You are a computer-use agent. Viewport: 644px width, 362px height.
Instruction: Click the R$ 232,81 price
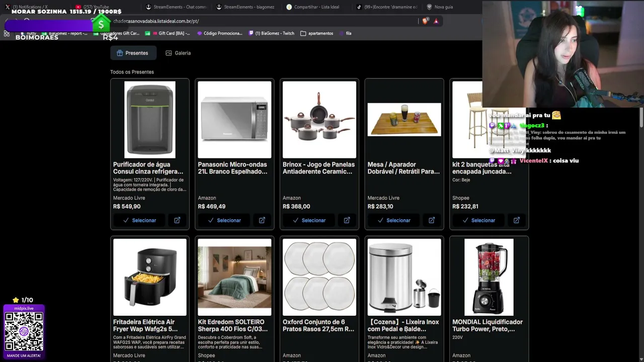point(465,207)
